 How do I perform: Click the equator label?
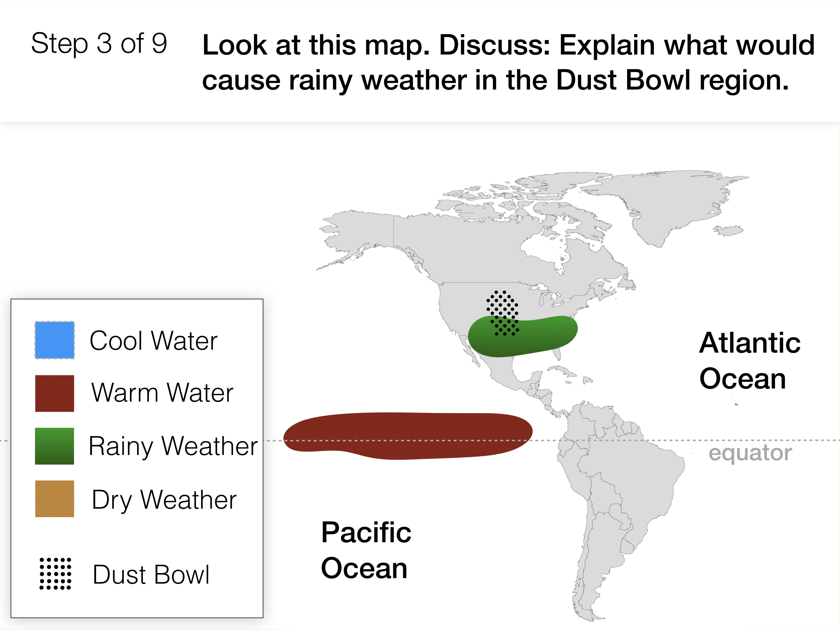click(750, 453)
